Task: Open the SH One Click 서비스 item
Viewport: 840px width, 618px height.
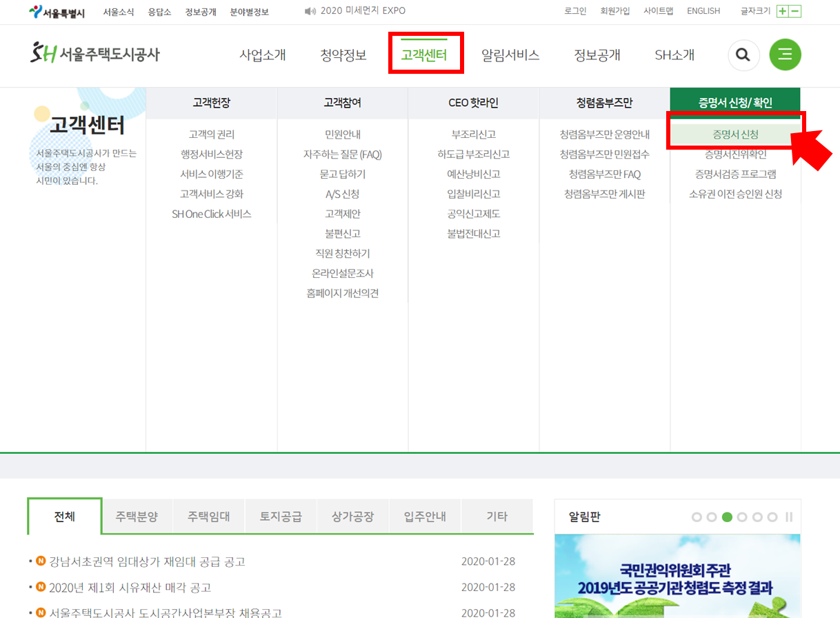Action: pos(212,215)
